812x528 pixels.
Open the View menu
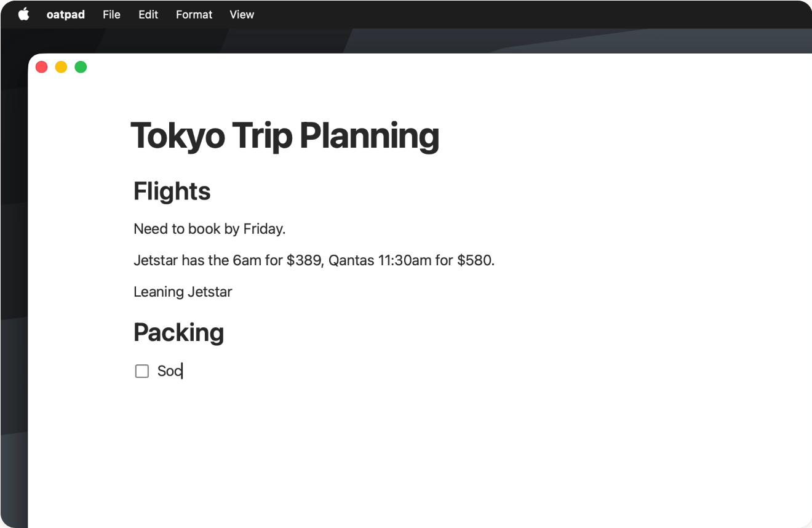click(x=242, y=14)
